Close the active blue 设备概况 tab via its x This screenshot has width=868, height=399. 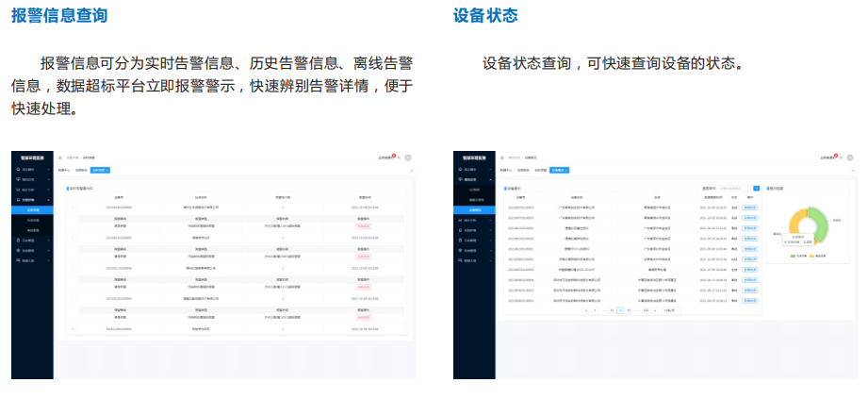(567, 170)
